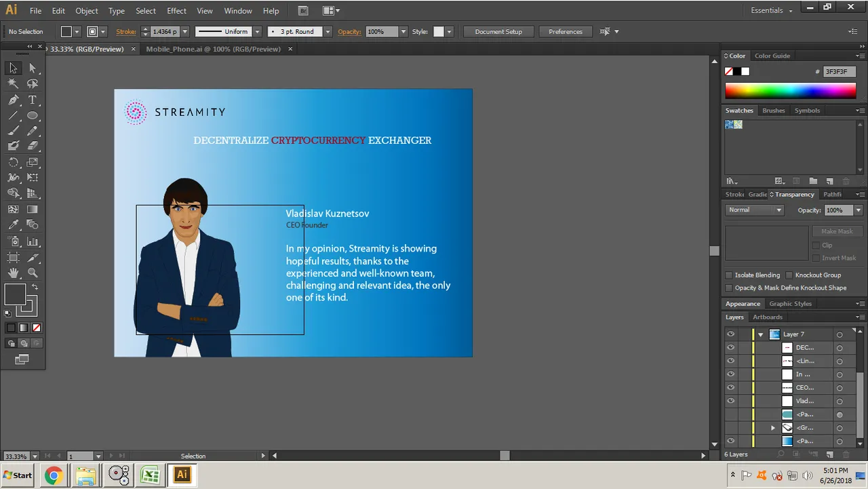Select the Zoom tool
868x489 pixels.
(32, 273)
